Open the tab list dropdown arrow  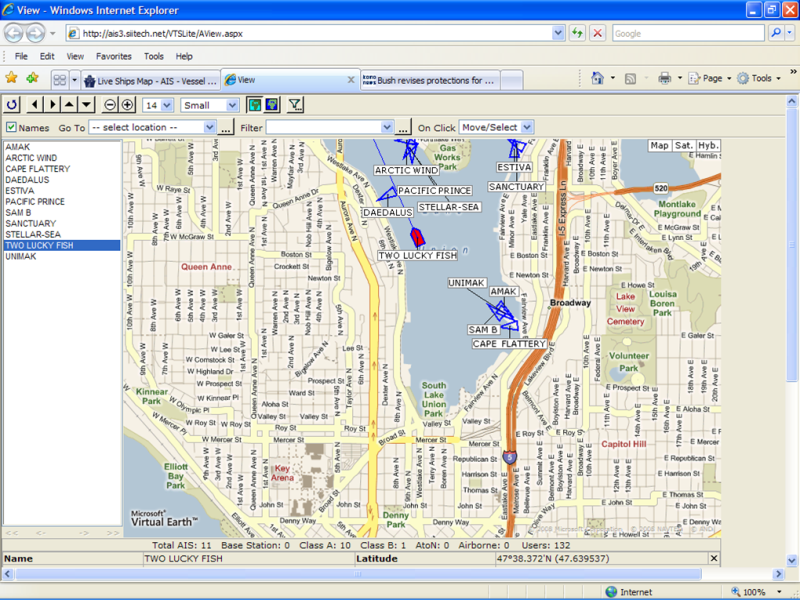(x=74, y=80)
